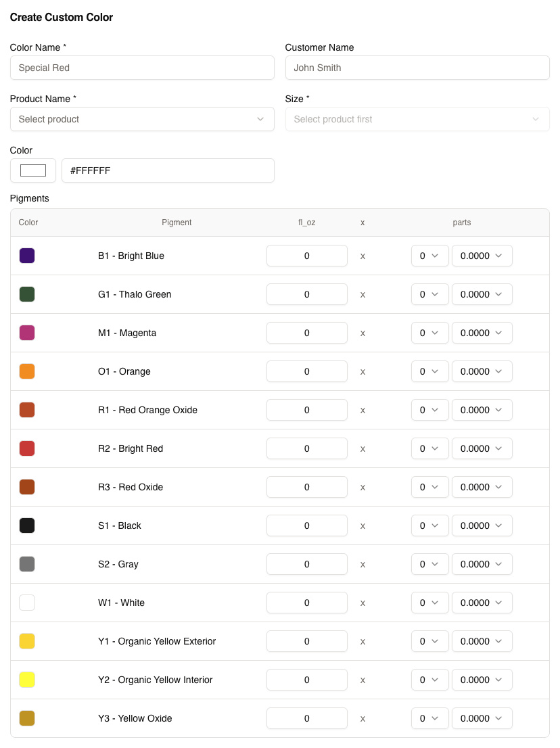This screenshot has height=748, width=560.
Task: Click the R2 Bright Red color swatch
Action: pyautogui.click(x=27, y=448)
